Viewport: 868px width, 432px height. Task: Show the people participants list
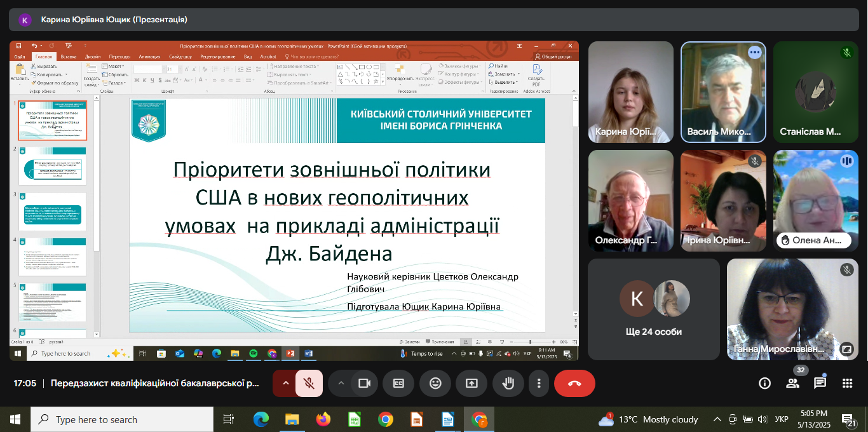pyautogui.click(x=792, y=383)
